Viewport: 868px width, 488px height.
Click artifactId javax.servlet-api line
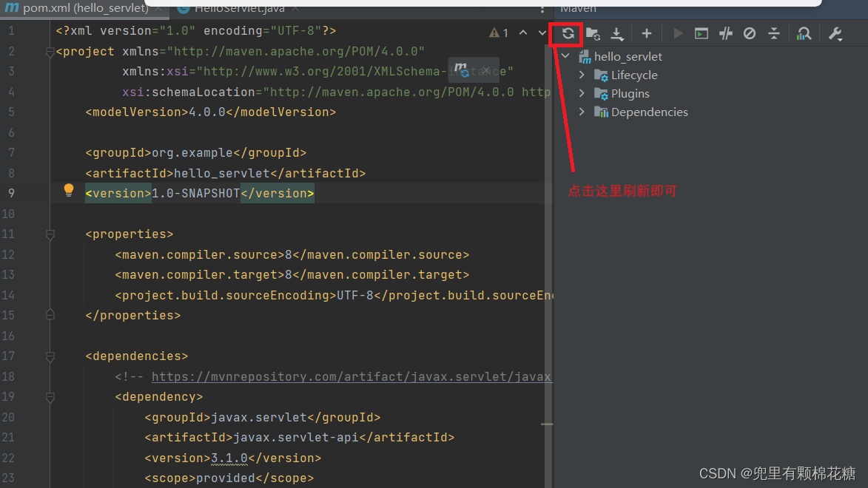click(300, 438)
